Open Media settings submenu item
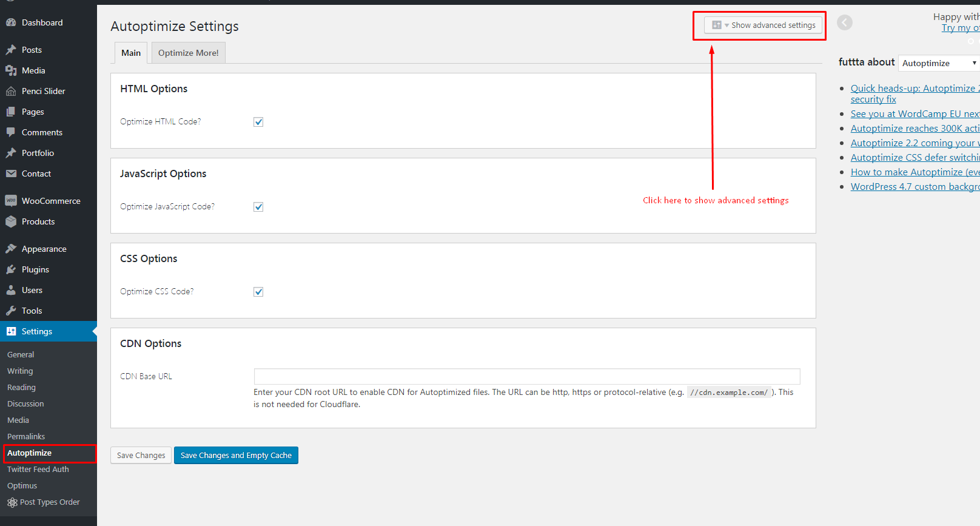 click(x=18, y=420)
